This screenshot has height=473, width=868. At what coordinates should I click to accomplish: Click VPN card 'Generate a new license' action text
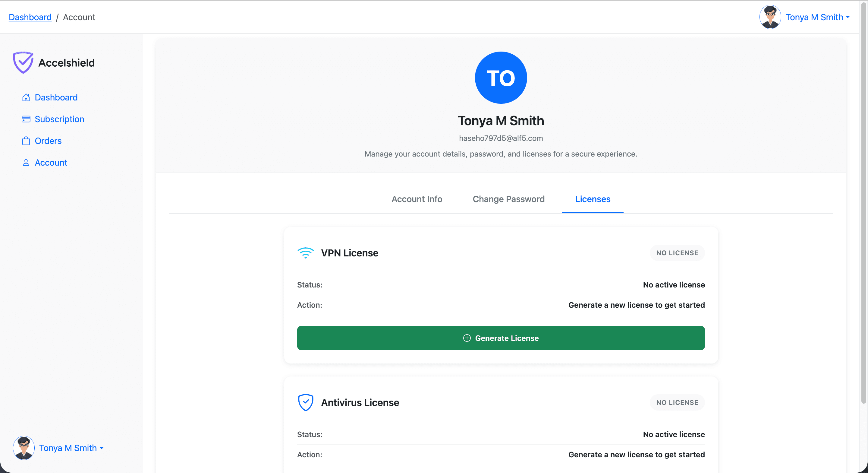coord(637,305)
